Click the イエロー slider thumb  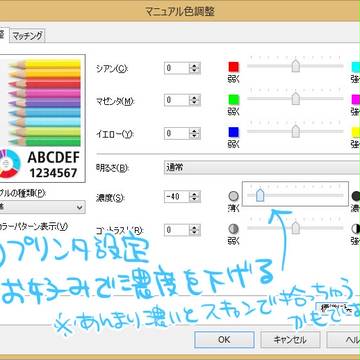pos(296,131)
